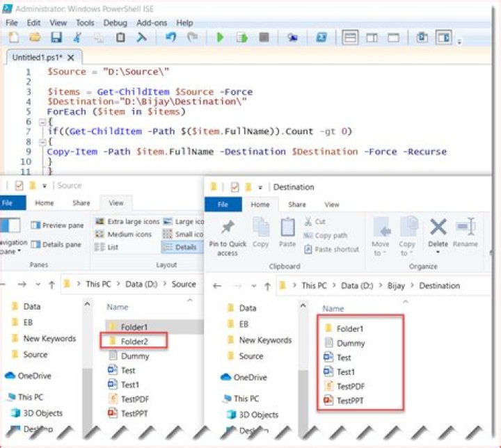
Task: Click the Redo arrow in ISE toolbar
Action: [x=192, y=38]
